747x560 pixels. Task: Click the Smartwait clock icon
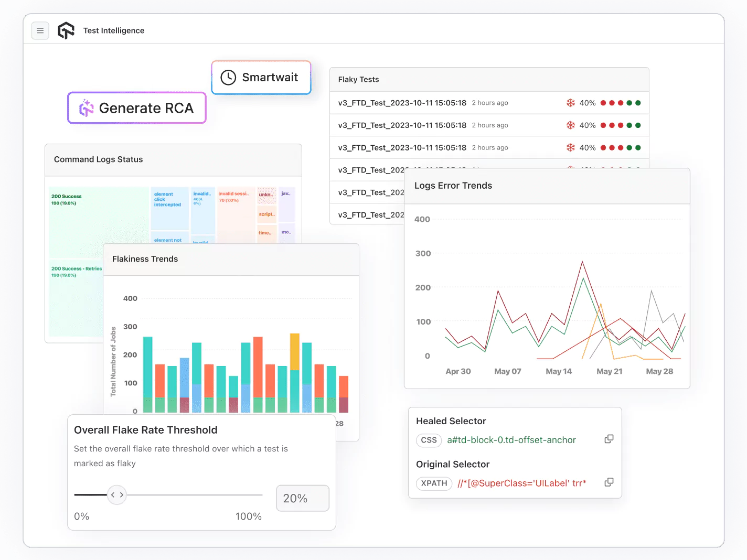[228, 78]
